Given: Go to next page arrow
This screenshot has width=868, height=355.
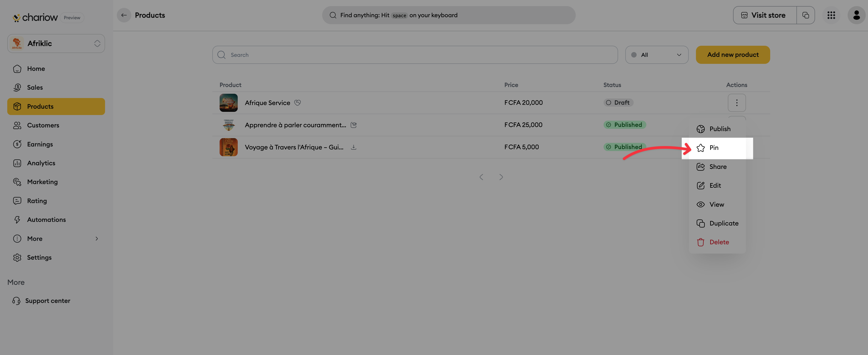Looking at the screenshot, I should [501, 177].
